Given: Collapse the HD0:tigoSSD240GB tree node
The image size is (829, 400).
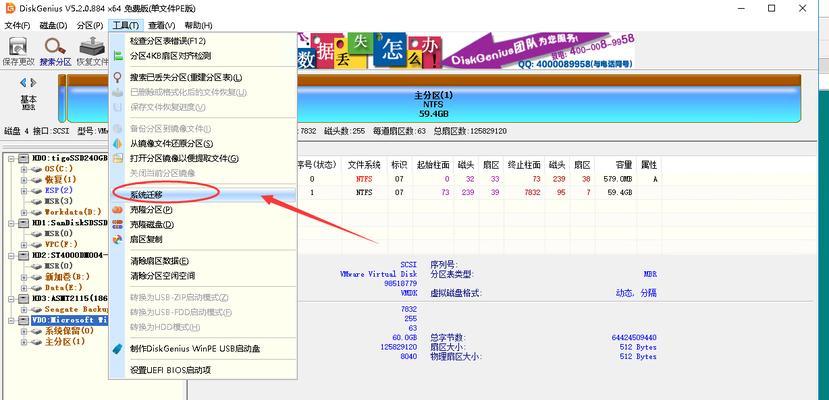Looking at the screenshot, I should (x=12, y=158).
